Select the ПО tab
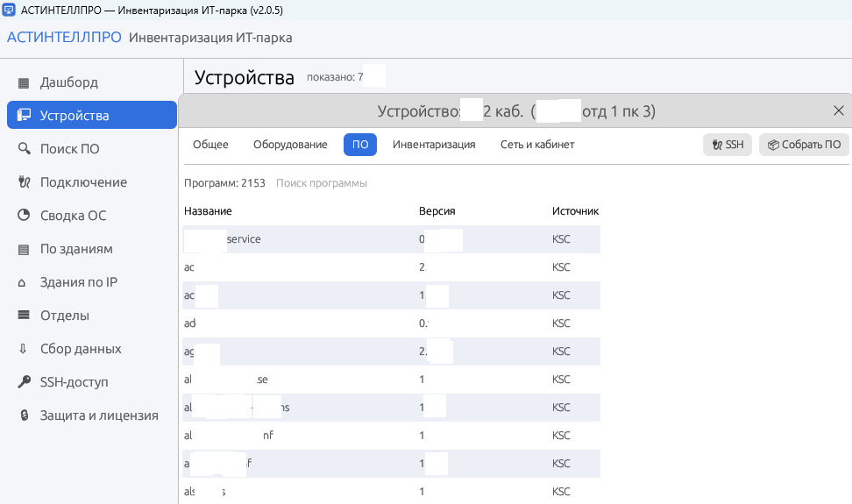Image resolution: width=852 pixels, height=504 pixels. [360, 145]
